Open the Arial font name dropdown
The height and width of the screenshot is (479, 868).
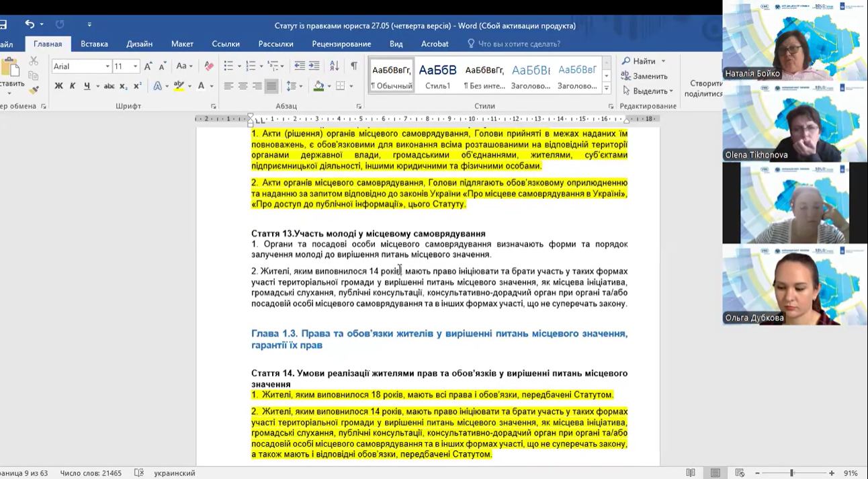pos(107,66)
